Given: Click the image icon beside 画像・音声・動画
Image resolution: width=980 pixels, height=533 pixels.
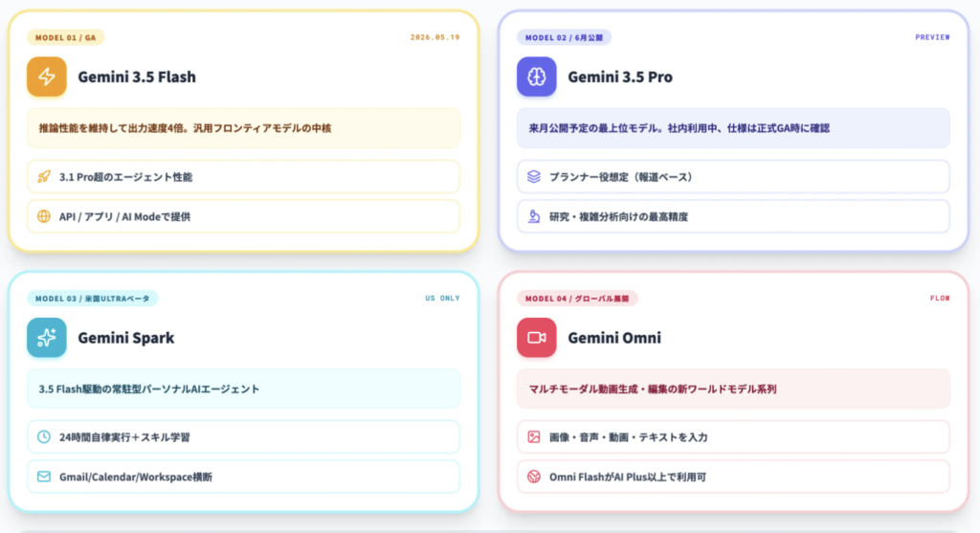Looking at the screenshot, I should [534, 436].
